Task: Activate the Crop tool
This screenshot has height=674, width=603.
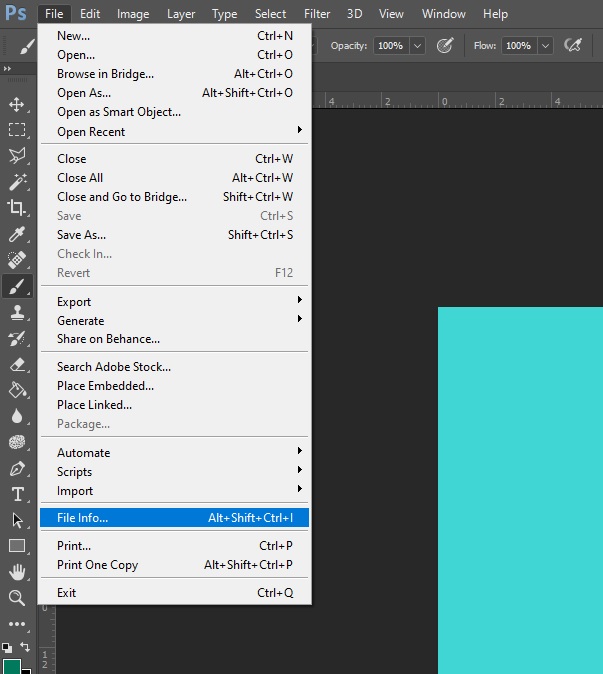Action: click(17, 208)
